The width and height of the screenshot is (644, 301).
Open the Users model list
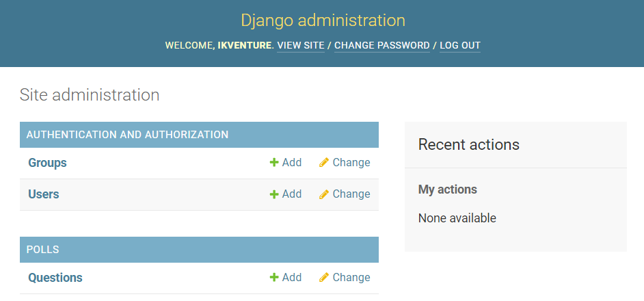tap(44, 194)
